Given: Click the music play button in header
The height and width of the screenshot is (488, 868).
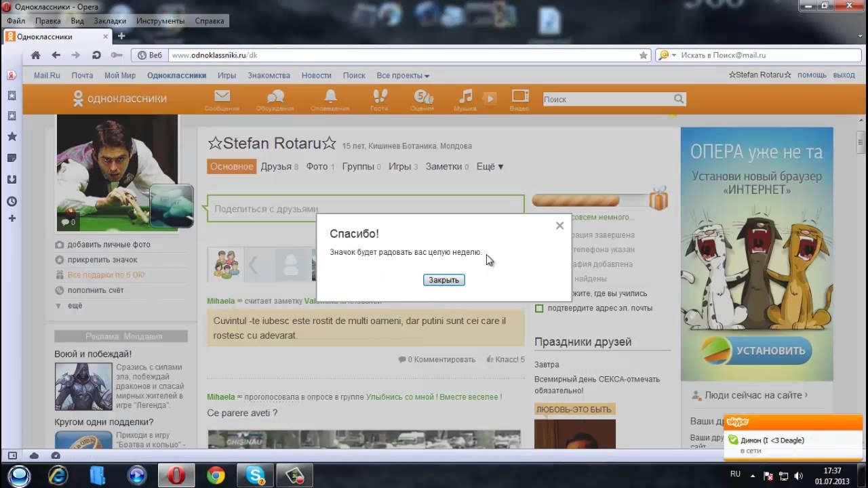Looking at the screenshot, I should point(490,99).
